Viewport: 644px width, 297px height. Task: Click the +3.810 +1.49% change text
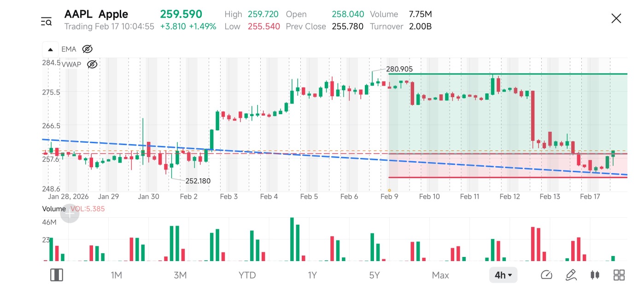pos(188,27)
